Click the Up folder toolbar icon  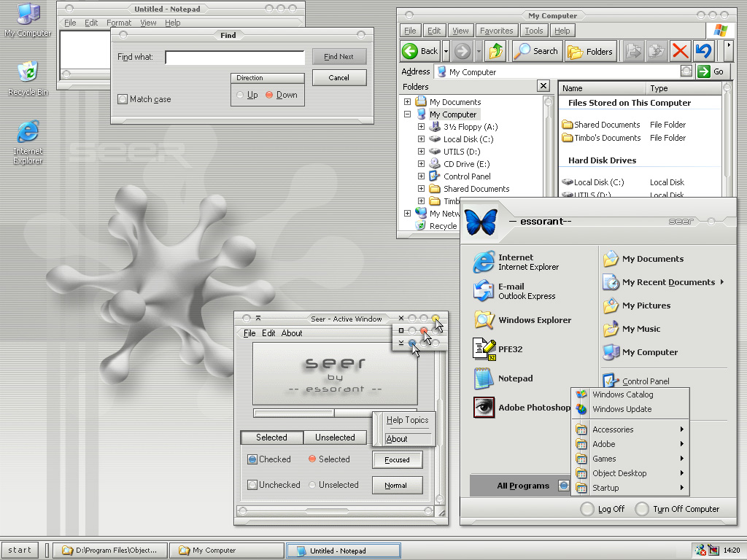point(496,51)
